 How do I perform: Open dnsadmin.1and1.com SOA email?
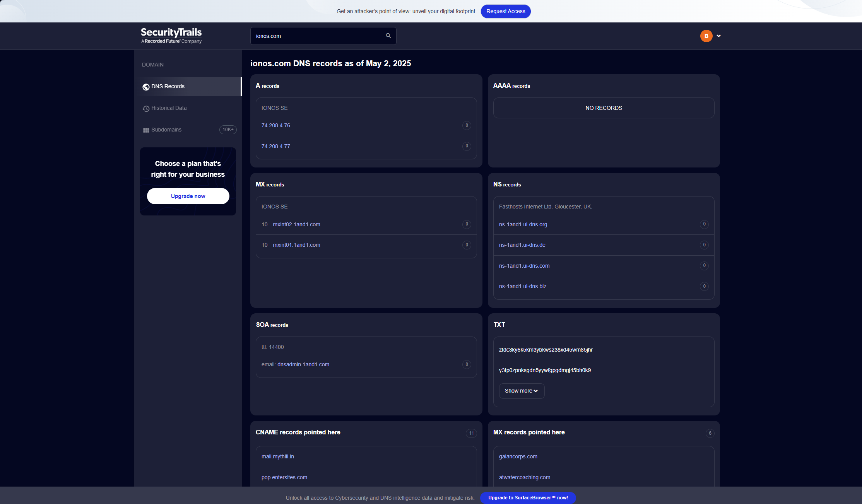click(303, 364)
